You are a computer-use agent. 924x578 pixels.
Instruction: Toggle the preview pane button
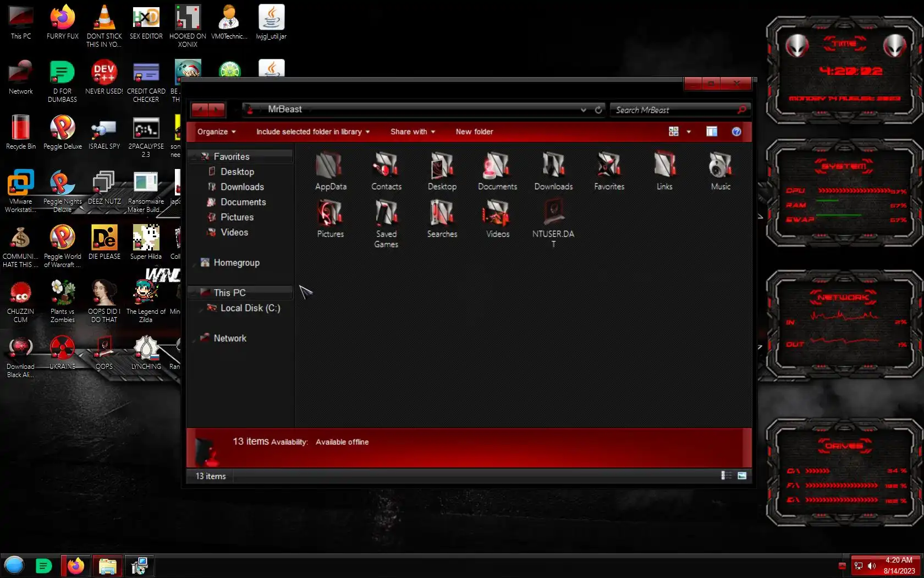click(712, 132)
